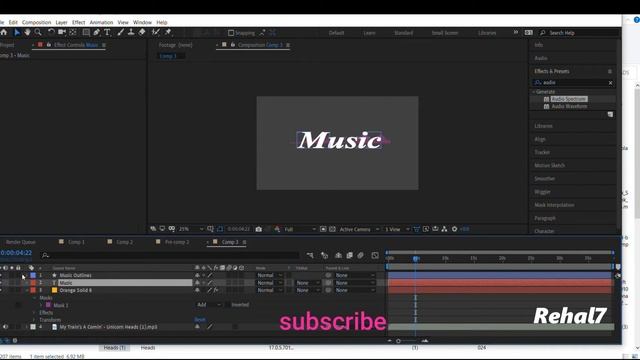Viewport: 640px width, 360px height.
Task: Open the Wiggler panel
Action: point(542,192)
